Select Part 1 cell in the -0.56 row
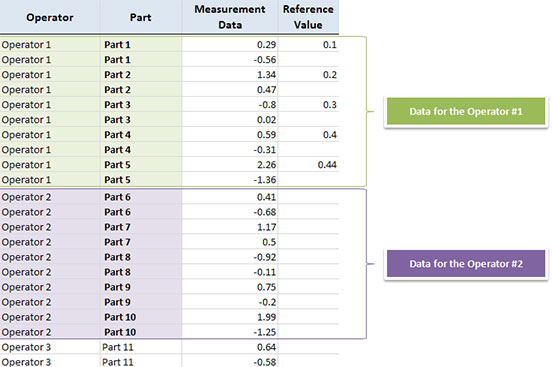The width and height of the screenshot is (552, 367). coord(141,60)
